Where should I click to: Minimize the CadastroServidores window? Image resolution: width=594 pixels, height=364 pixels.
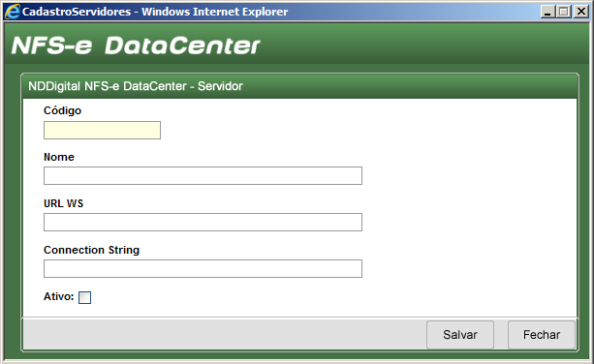[547, 12]
